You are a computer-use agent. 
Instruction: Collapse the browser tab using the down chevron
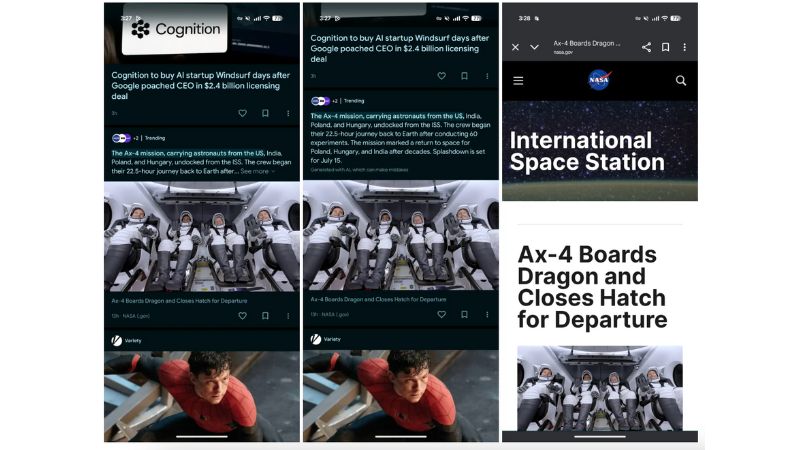534,47
